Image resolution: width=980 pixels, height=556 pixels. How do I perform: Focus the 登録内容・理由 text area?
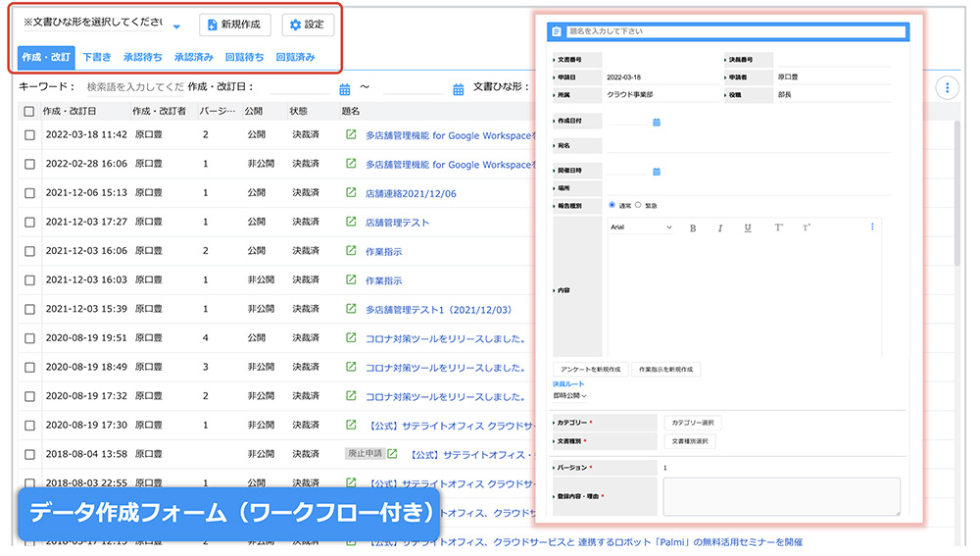click(x=781, y=496)
